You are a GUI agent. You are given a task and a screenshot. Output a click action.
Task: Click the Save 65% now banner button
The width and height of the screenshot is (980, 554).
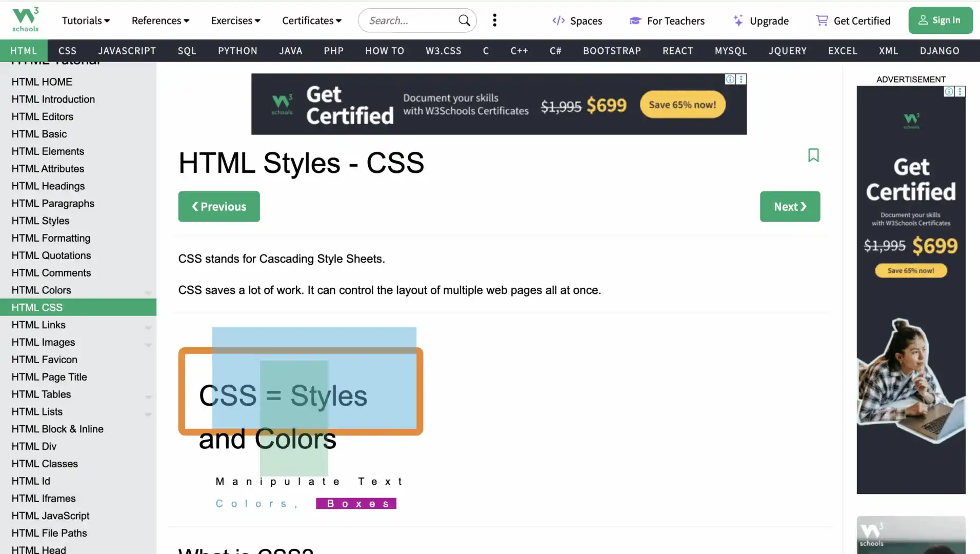click(683, 105)
